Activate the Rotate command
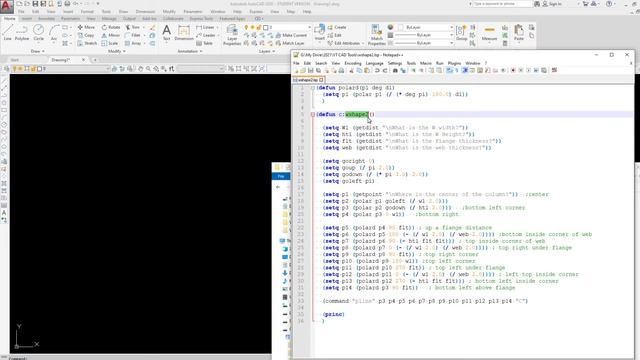640x360 pixels. tap(111, 27)
